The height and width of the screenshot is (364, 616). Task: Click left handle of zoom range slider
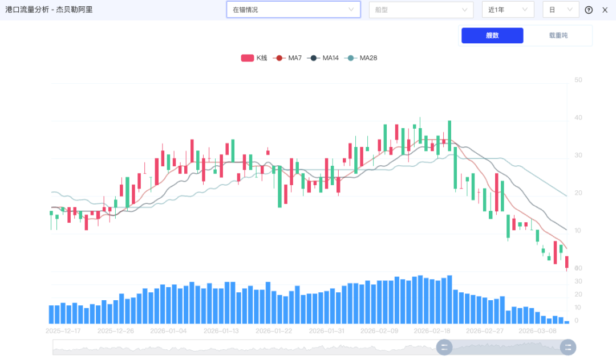[444, 347]
